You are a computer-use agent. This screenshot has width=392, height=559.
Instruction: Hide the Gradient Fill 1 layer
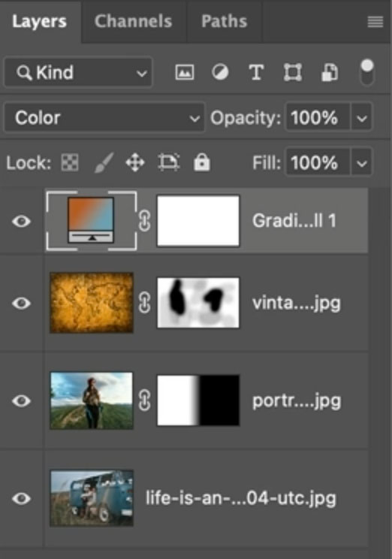[21, 222]
